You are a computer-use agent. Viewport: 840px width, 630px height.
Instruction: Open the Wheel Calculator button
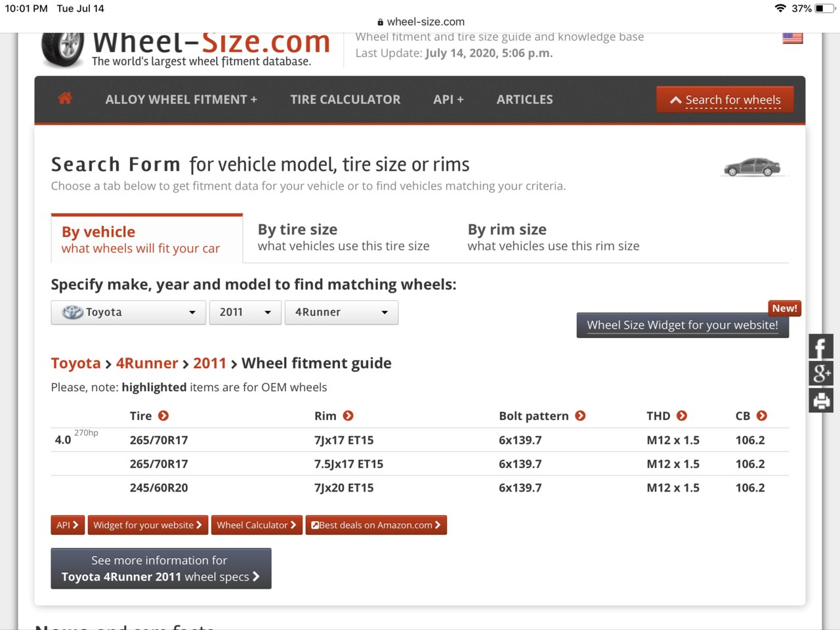257,525
